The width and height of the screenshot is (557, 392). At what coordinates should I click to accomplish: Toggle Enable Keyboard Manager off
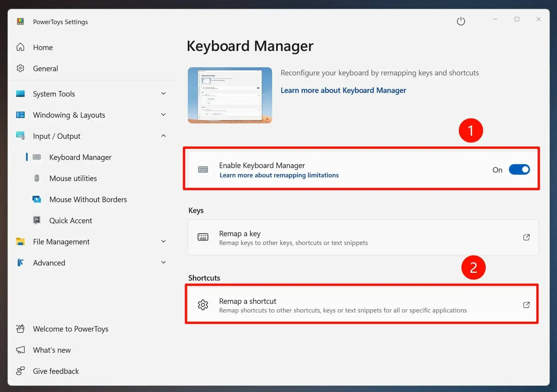[519, 170]
